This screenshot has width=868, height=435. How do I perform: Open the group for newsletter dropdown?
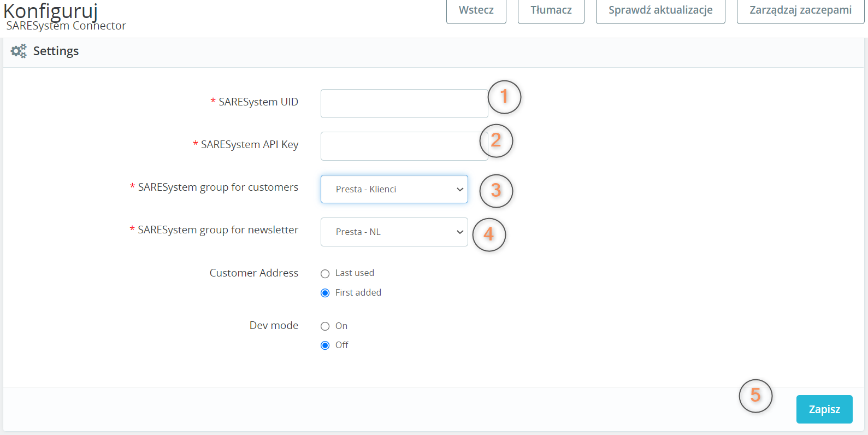pos(394,232)
